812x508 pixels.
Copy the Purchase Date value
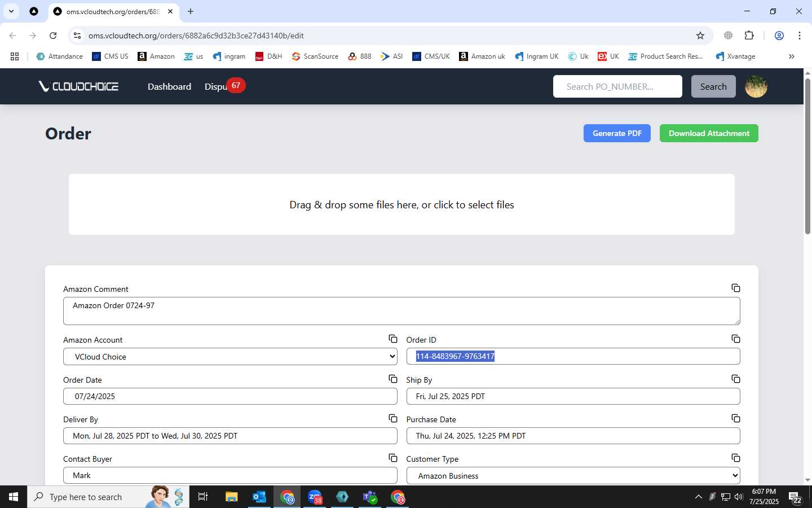pos(736,418)
